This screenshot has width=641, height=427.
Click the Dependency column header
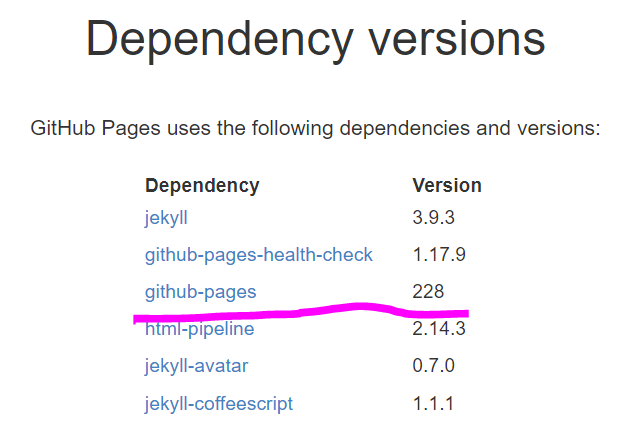coord(202,186)
